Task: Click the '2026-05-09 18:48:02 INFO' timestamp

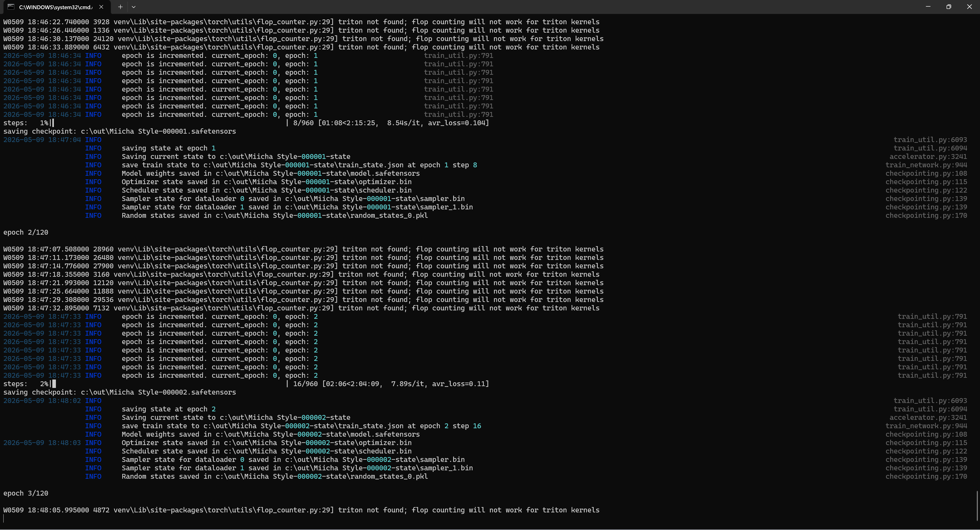Action: pos(52,401)
